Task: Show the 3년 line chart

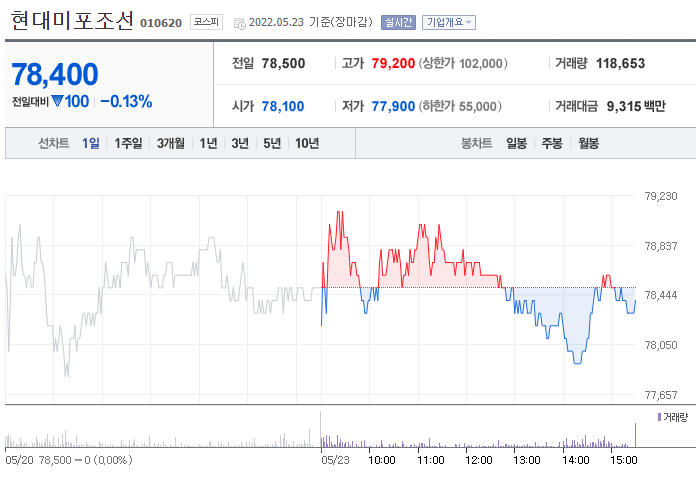Action: click(240, 143)
